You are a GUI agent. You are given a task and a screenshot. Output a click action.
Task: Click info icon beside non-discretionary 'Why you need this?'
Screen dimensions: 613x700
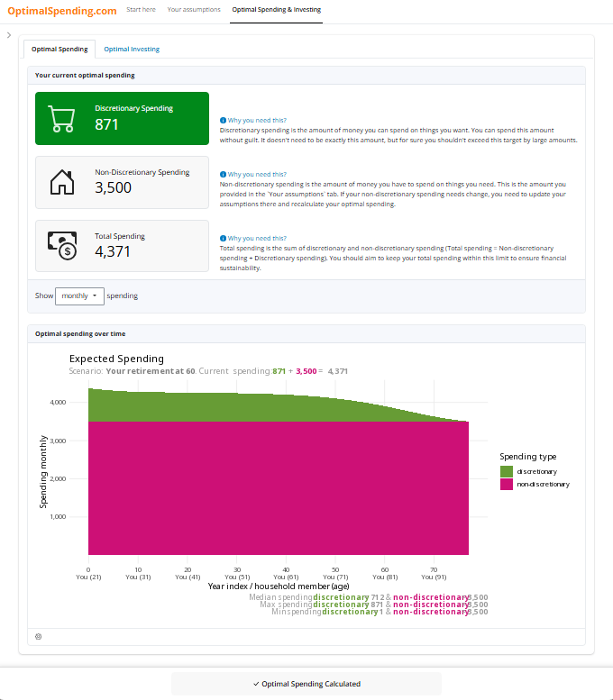point(223,174)
